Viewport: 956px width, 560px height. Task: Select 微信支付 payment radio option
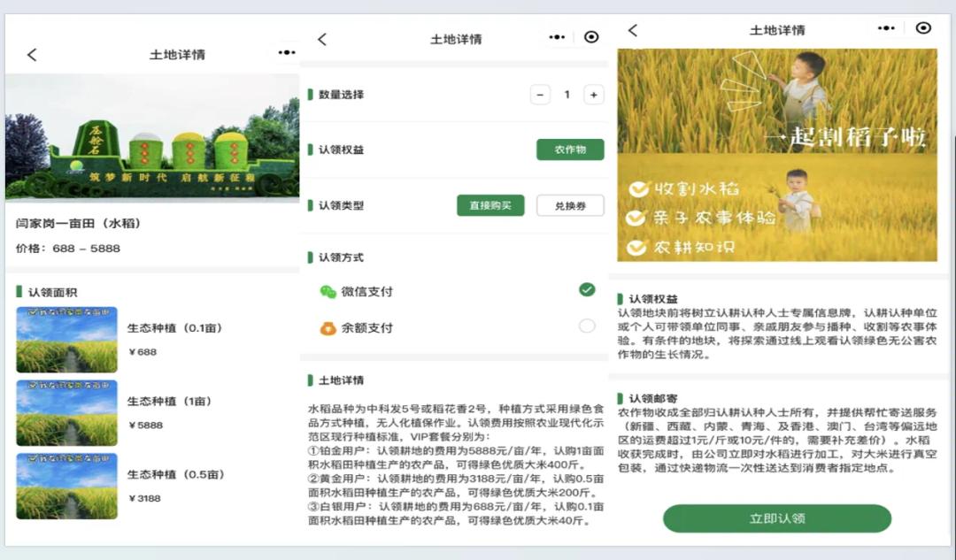(587, 290)
